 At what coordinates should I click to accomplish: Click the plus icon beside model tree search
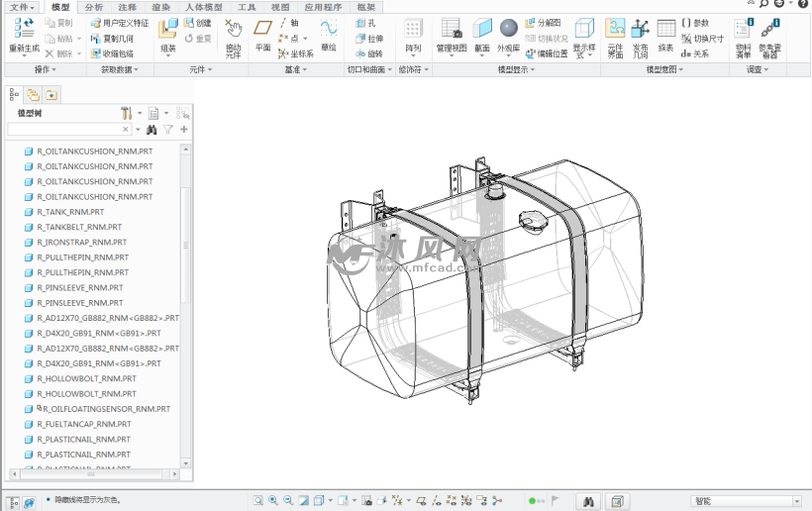click(184, 130)
